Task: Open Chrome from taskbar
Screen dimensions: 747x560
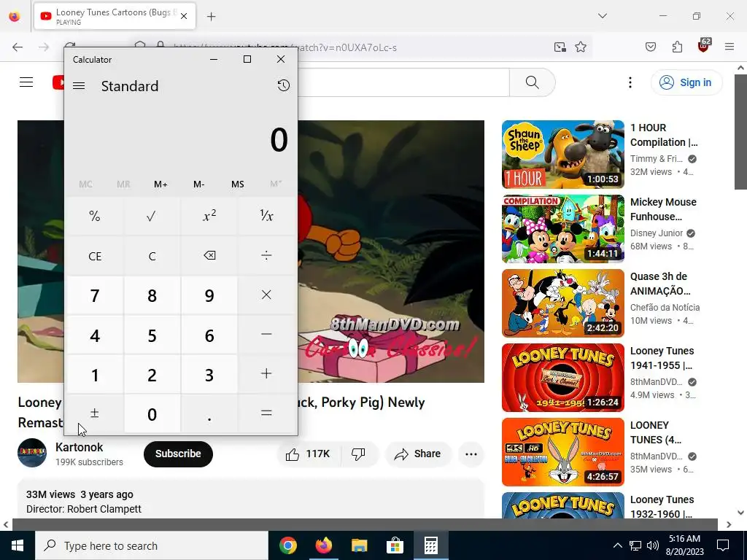Action: click(x=287, y=545)
